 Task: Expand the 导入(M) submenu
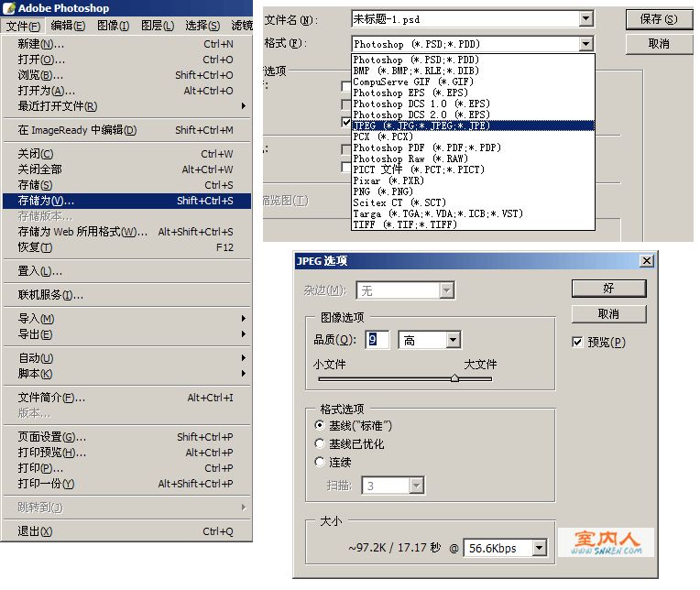(x=126, y=319)
